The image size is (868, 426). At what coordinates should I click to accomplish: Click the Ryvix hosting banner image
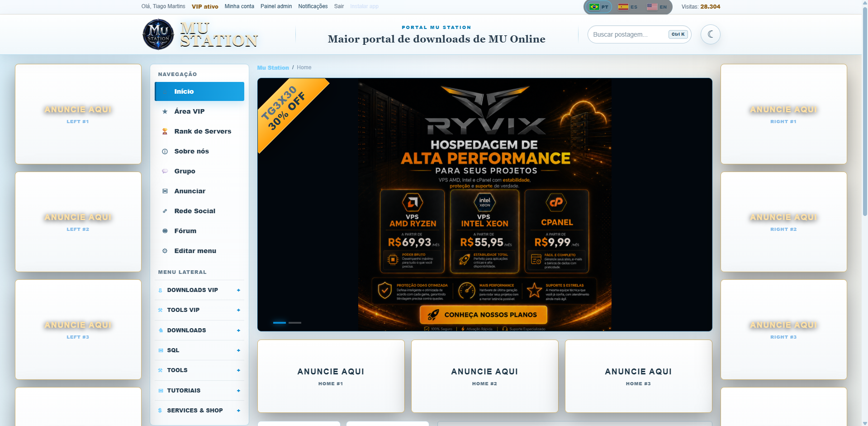pyautogui.click(x=484, y=205)
